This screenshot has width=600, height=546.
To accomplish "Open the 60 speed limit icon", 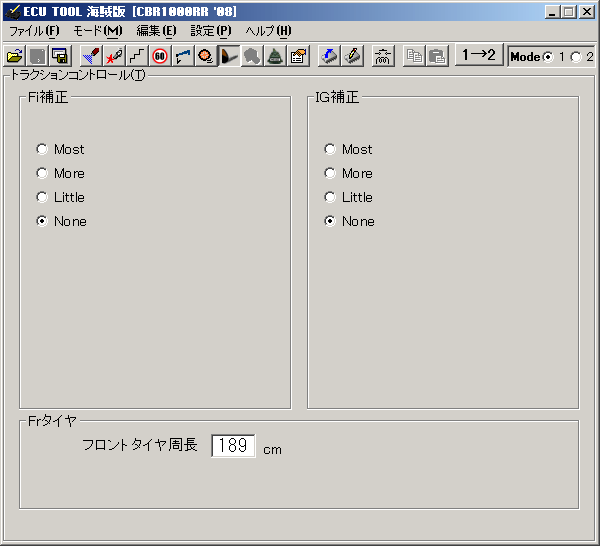I will pos(160,56).
